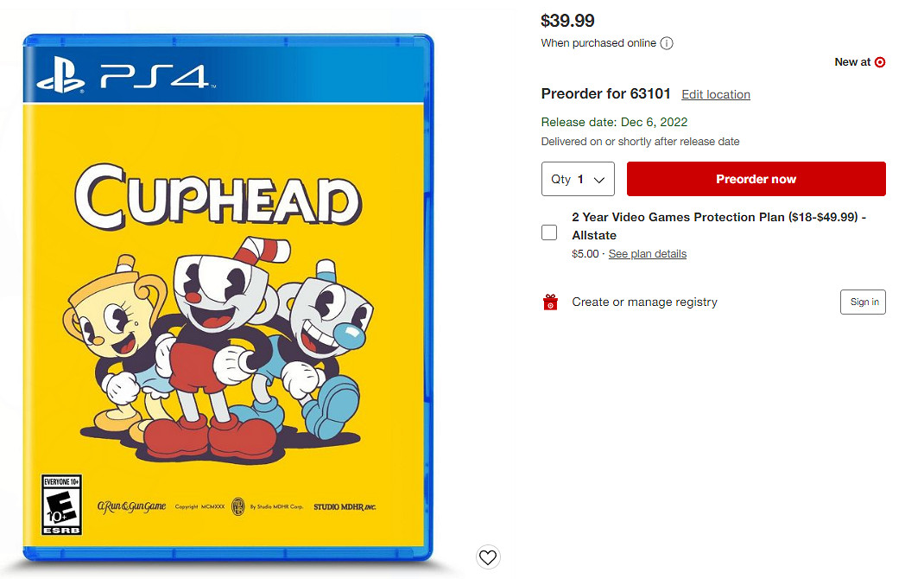
Task: Click the $39.99 price text
Action: (x=567, y=21)
